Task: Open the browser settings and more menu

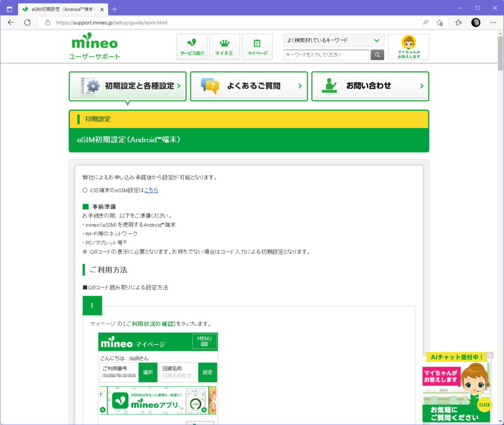Action: [x=493, y=23]
